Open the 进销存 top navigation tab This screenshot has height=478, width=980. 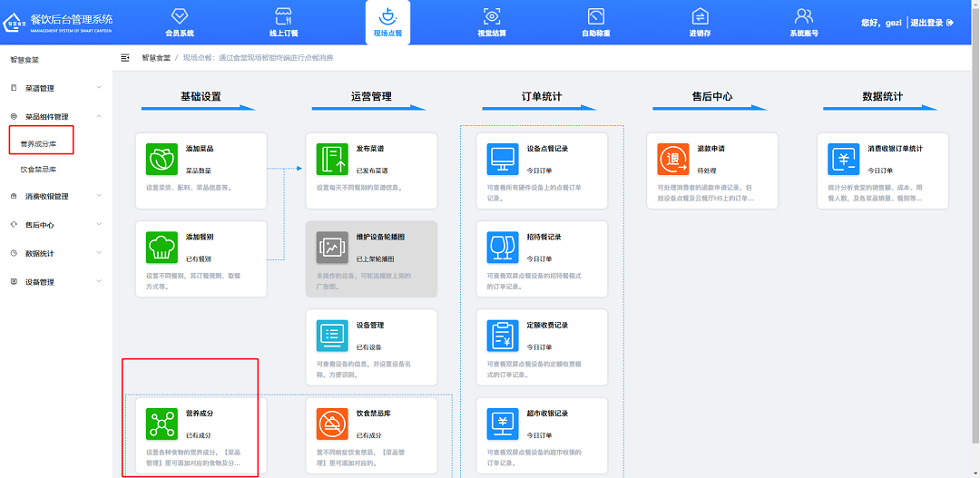coord(700,23)
